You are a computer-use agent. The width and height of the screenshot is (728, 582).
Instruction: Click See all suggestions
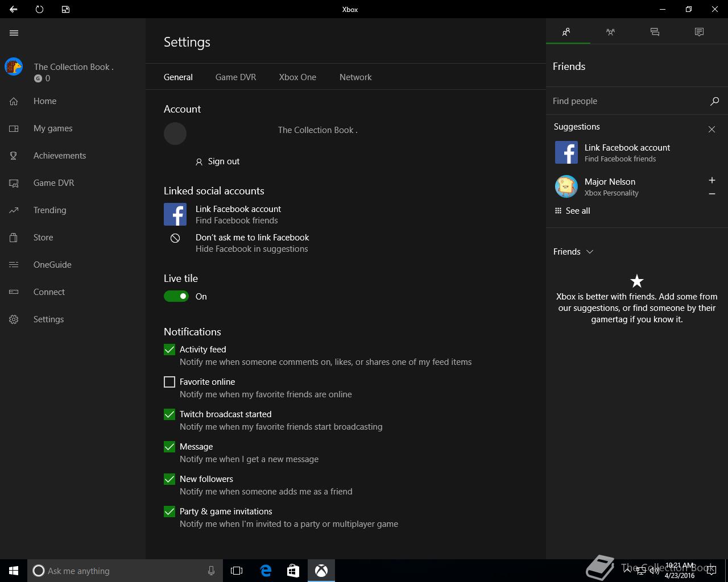(572, 211)
